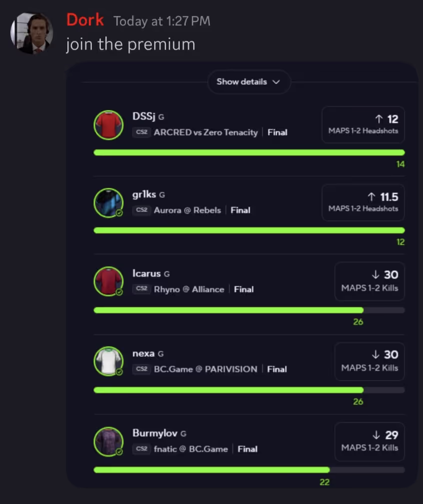Select Icarus' 30 Maps 1-2 Kills box
The height and width of the screenshot is (504, 423).
[370, 281]
